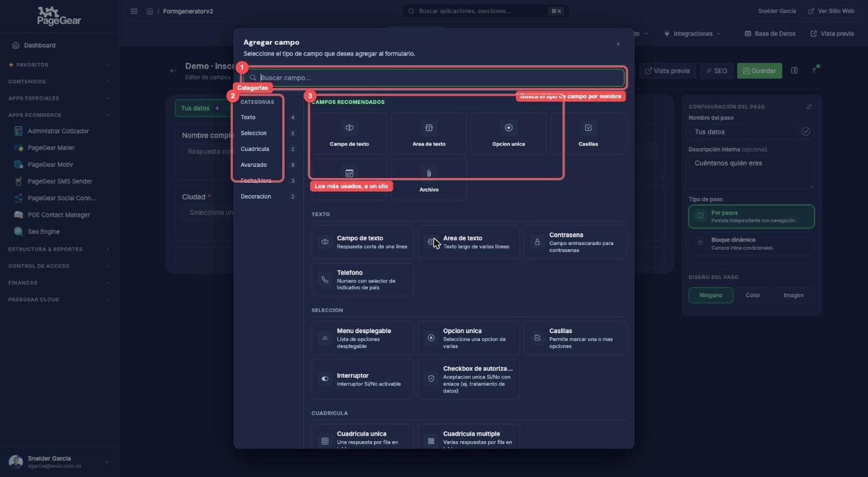868x477 pixels.
Task: Set step design to Ninguno
Action: coord(711,295)
